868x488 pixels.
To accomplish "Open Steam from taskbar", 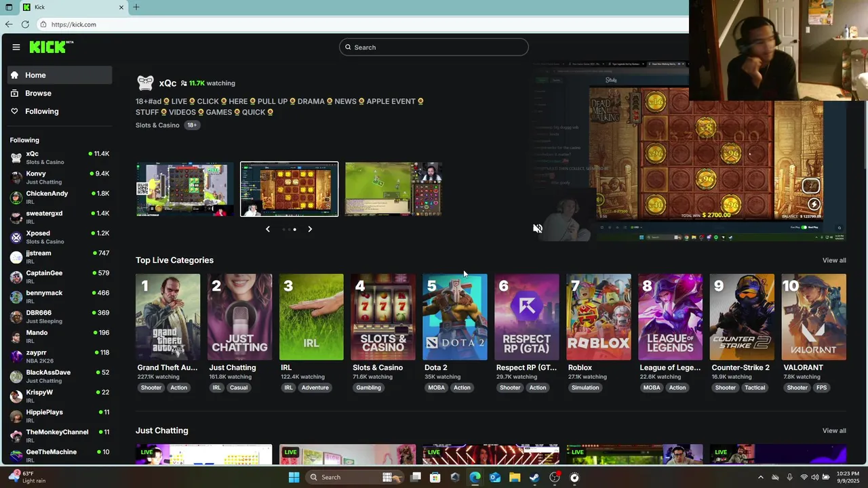I will point(534,477).
